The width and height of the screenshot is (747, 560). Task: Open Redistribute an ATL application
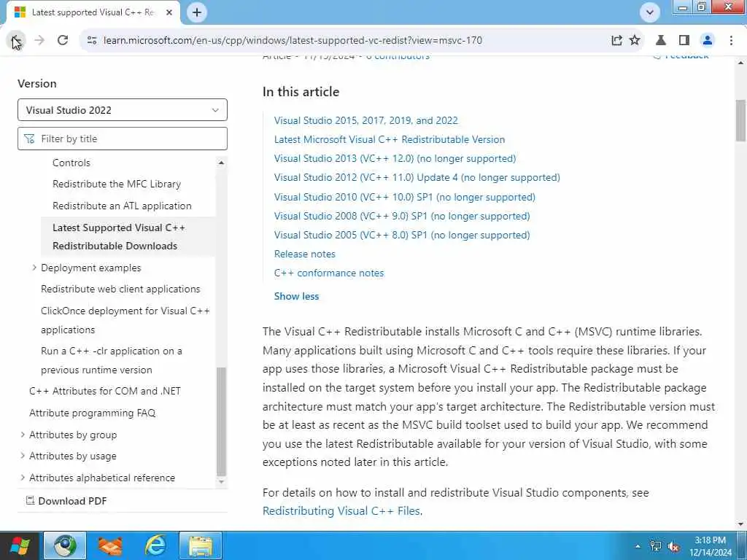point(122,206)
